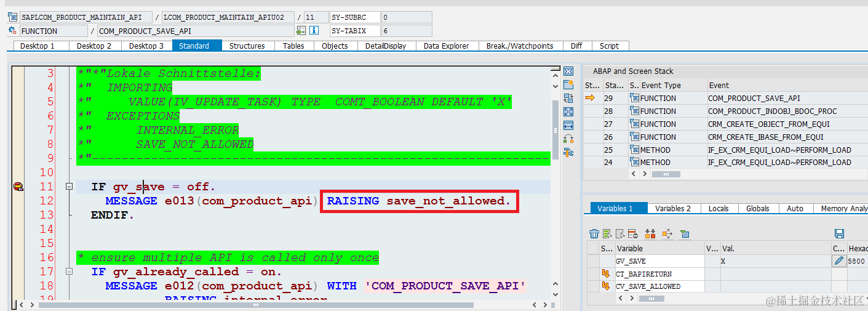Click the first list-with-arrow variables toolbar icon
Viewport: 868px width, 311px height.
[607, 233]
